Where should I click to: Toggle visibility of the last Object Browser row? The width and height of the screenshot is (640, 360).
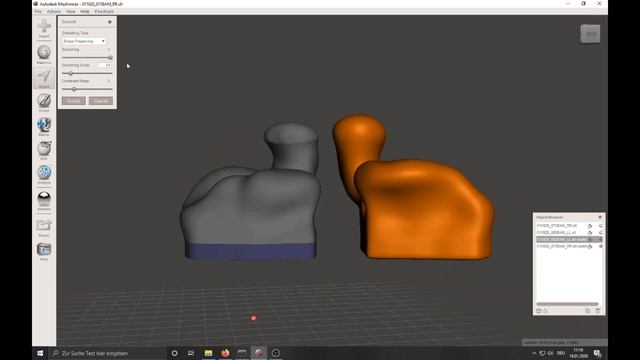pos(600,247)
